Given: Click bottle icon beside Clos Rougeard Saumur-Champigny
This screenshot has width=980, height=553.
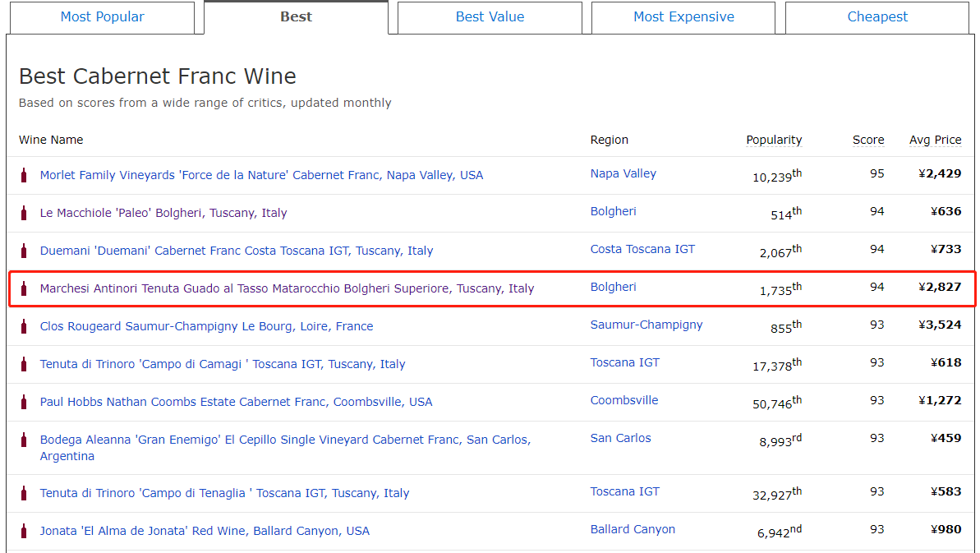Looking at the screenshot, I should pos(24,326).
